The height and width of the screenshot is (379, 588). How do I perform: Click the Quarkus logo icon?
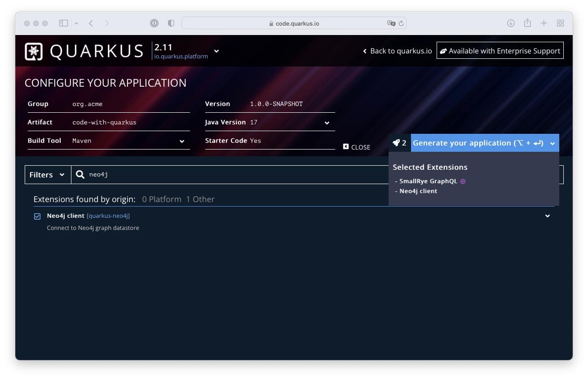[34, 51]
